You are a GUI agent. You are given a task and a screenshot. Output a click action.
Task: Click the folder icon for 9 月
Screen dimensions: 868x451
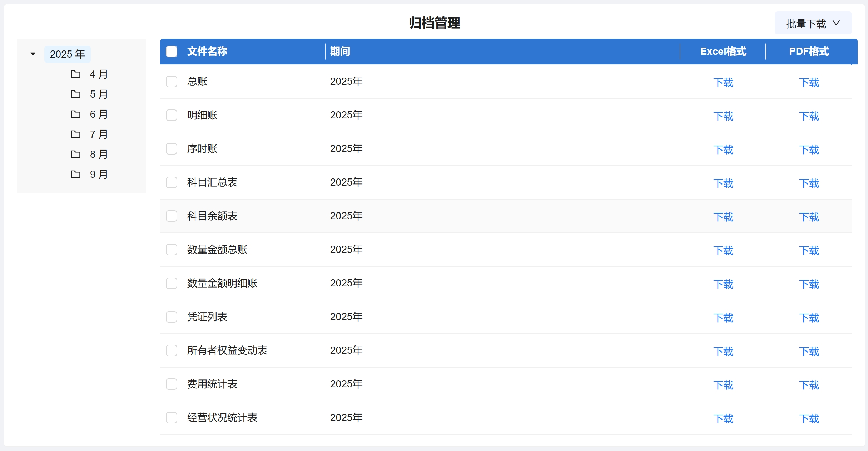(76, 174)
